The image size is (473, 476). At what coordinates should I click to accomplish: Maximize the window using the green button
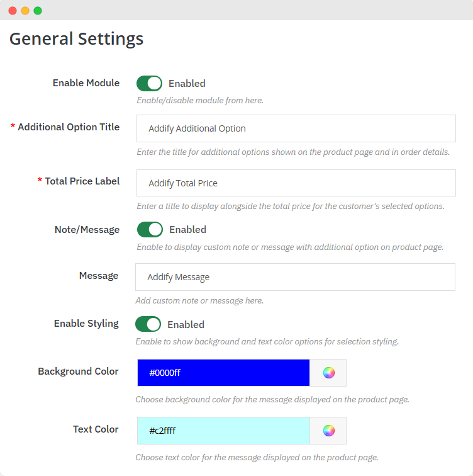tap(38, 11)
